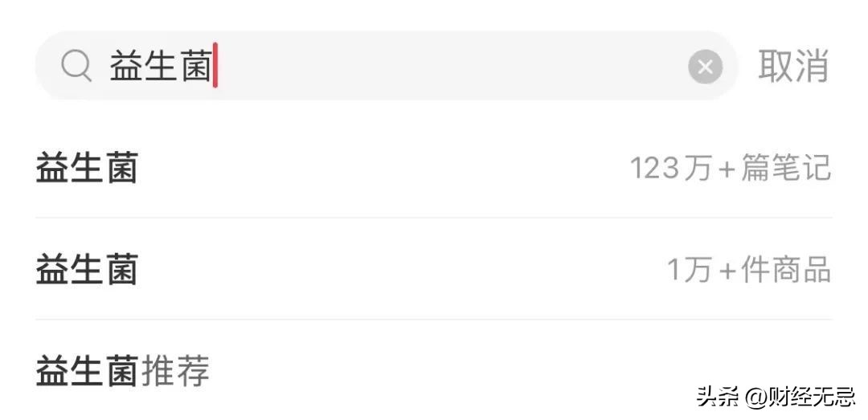Place cursor at red caret in search field
868x420 pixels.
[215, 66]
